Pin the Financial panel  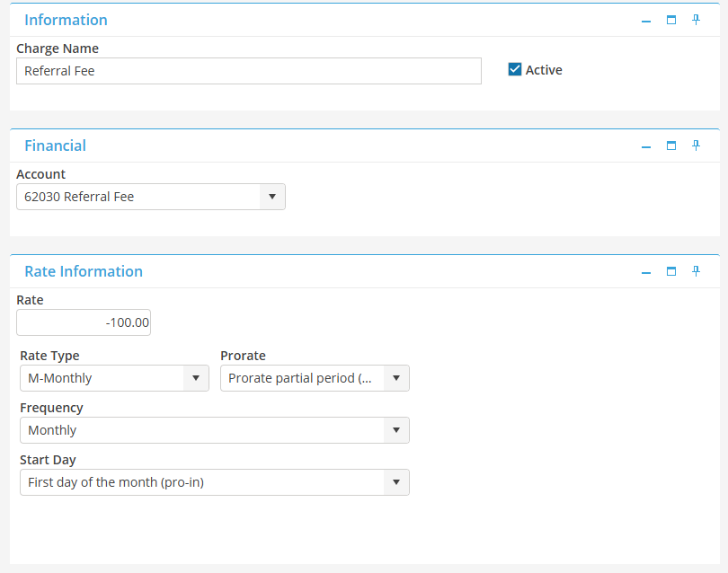696,145
